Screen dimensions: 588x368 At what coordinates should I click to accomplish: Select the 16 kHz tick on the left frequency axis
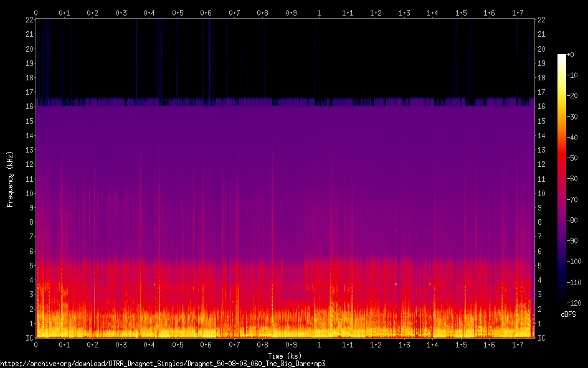tap(29, 106)
